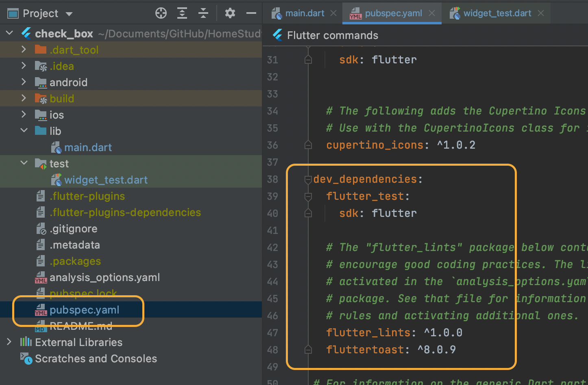
Task: Click the widget_test.dart file icon in tree
Action: click(56, 180)
